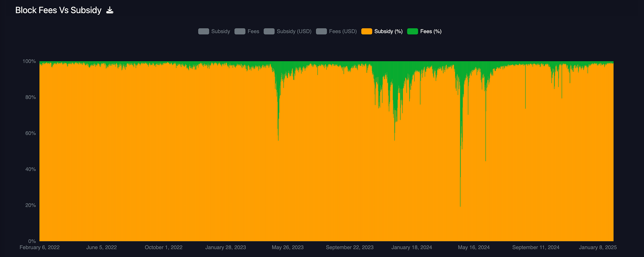Click the May 26, 2023 axis label
Viewport: 644px width, 257px height.
point(288,247)
